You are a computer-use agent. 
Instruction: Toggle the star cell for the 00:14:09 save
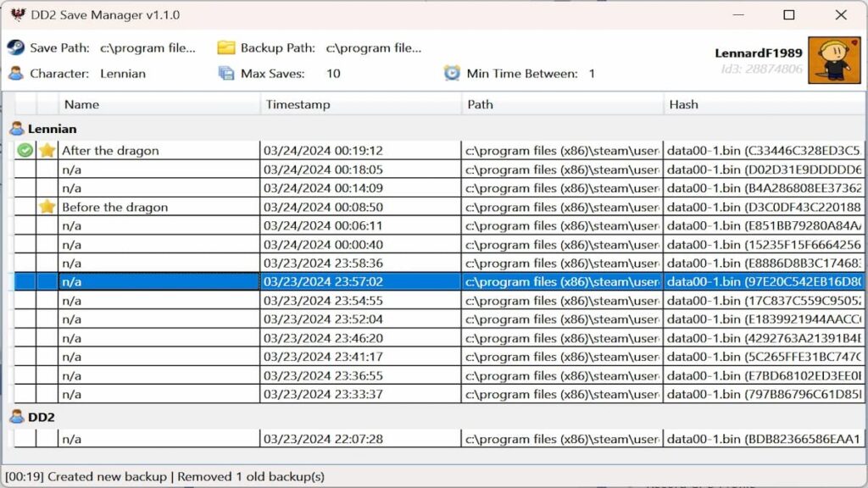(x=47, y=188)
